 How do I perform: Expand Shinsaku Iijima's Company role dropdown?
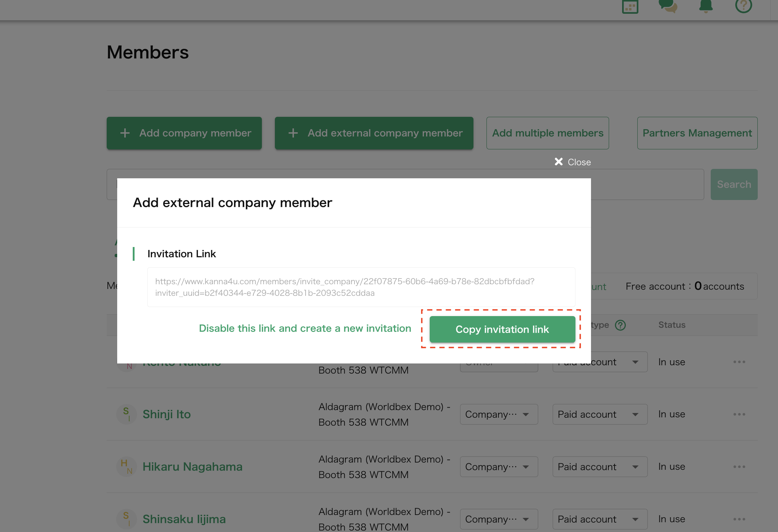coord(498,519)
